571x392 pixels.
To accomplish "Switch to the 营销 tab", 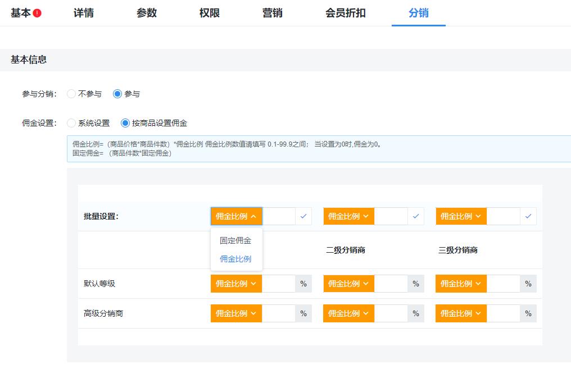I will [273, 12].
